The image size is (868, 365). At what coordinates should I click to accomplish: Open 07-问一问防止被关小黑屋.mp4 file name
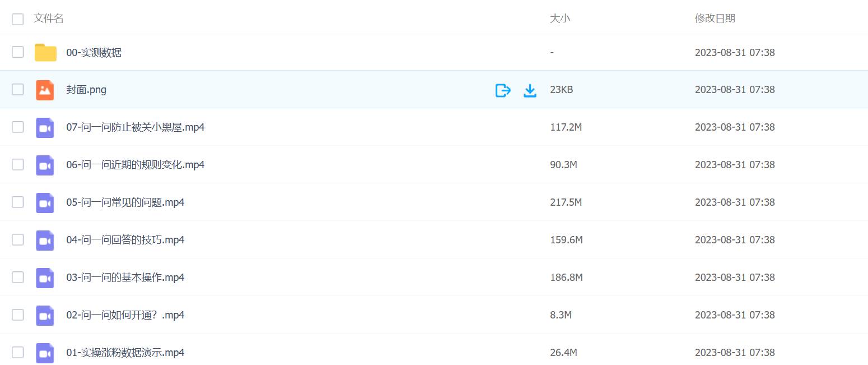(x=136, y=127)
